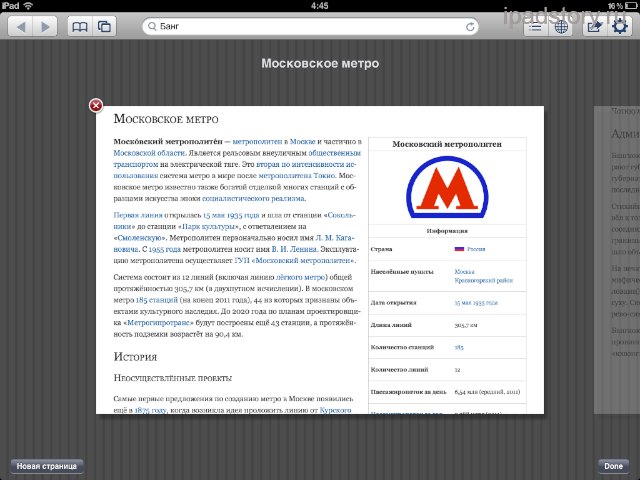The height and width of the screenshot is (480, 640).
Task: Follow the infobox 185 stations link
Action: click(x=459, y=347)
